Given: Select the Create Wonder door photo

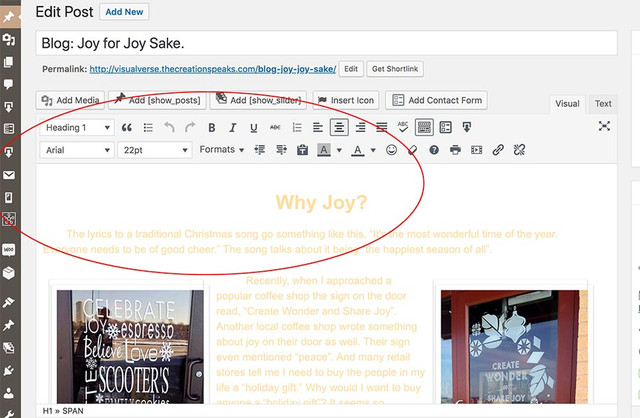Looking at the screenshot, I should 514,347.
